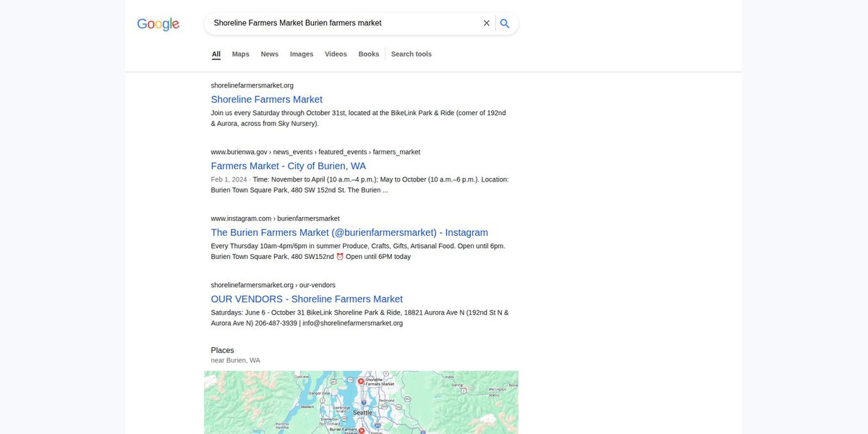Open the Shoreline Farmers Market result

pyautogui.click(x=267, y=99)
